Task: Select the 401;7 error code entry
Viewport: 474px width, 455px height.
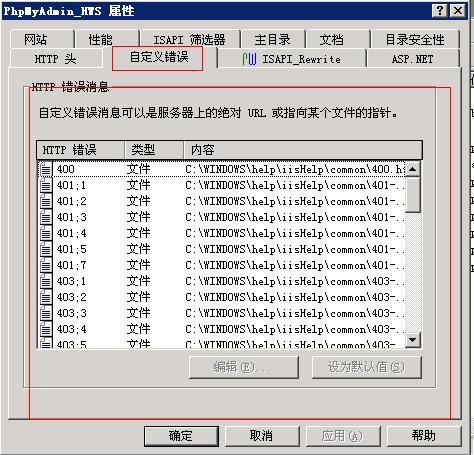Action: (x=71, y=265)
